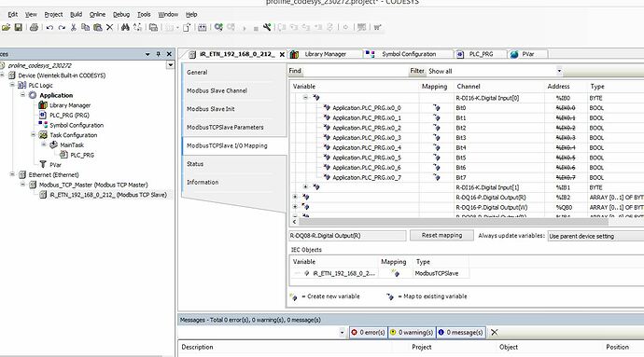This screenshot has height=357, width=644.
Task: Toggle the 0 message(s) filter
Action: 460,333
